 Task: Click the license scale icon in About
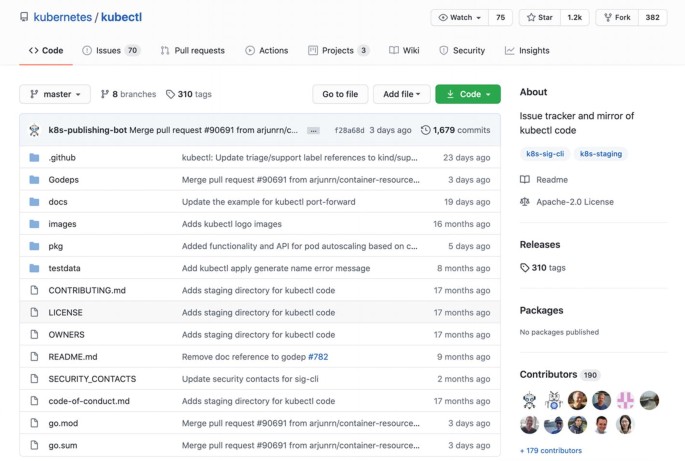[525, 202]
